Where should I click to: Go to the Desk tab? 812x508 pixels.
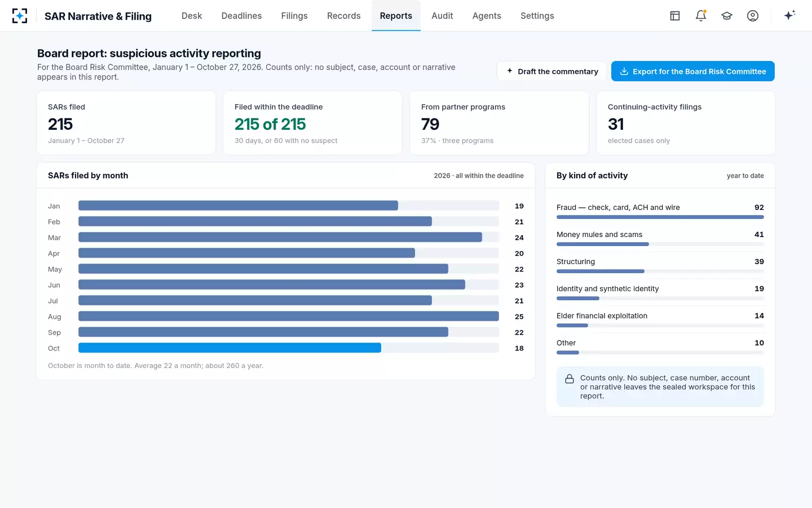192,16
